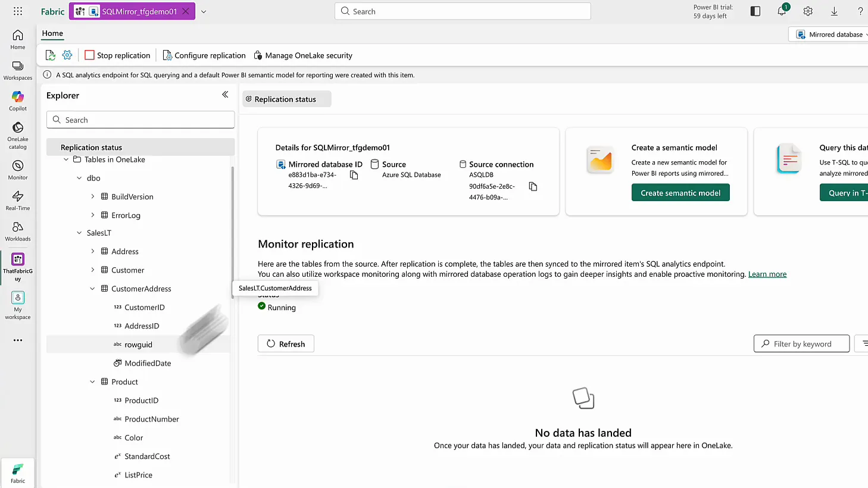Image resolution: width=868 pixels, height=488 pixels.
Task: Open the OneLake catalog
Action: pos(18,136)
